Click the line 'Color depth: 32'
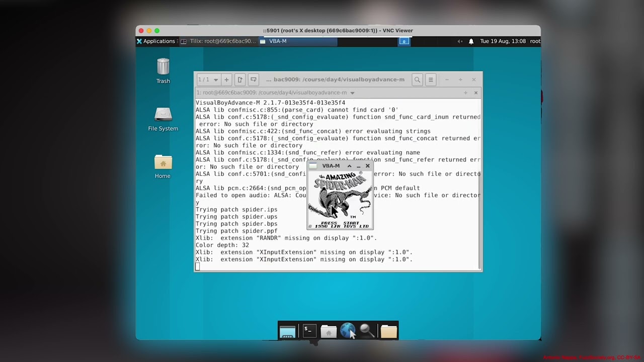 click(x=222, y=245)
